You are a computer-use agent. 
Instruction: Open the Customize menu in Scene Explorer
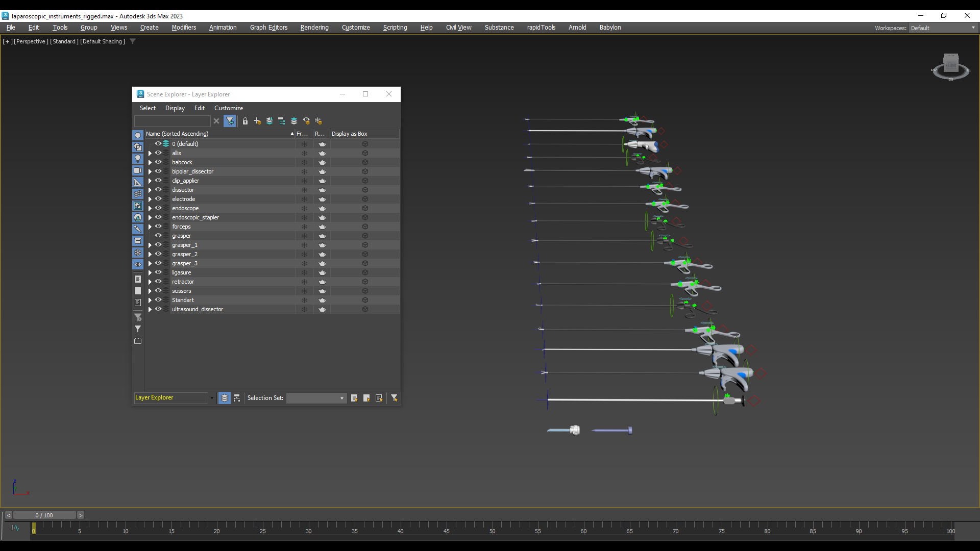[228, 108]
